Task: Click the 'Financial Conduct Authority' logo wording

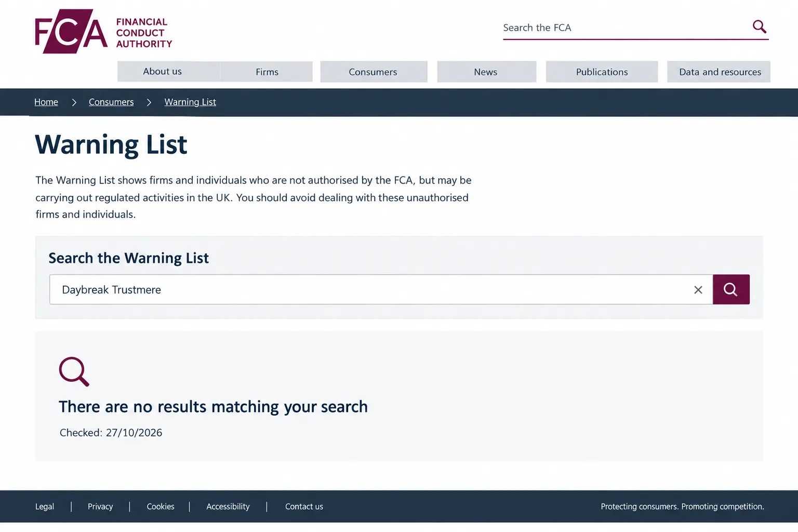Action: [144, 33]
